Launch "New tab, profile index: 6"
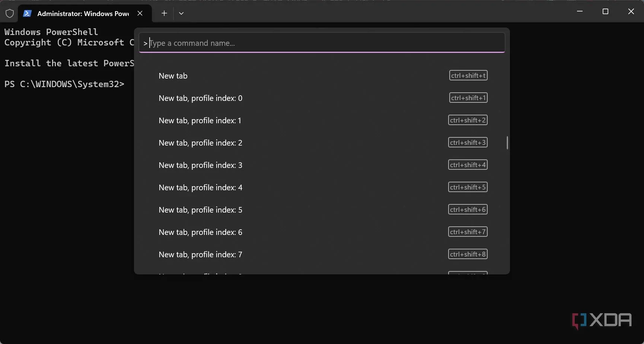644x344 pixels. tap(200, 232)
